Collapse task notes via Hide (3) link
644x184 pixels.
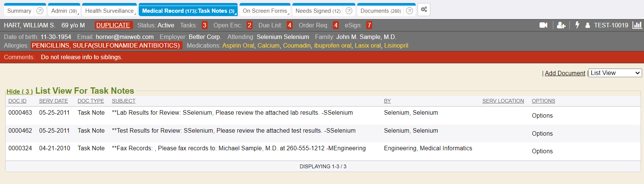(x=19, y=91)
